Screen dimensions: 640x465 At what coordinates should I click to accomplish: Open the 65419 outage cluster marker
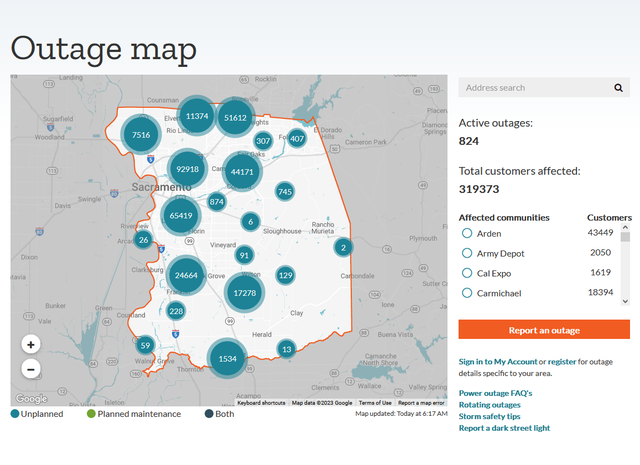click(181, 215)
